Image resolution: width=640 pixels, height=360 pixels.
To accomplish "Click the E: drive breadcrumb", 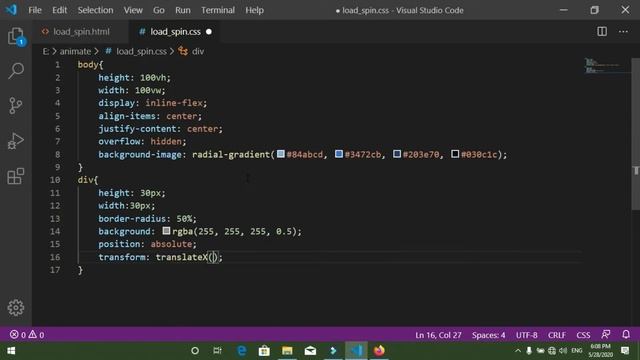I will pyautogui.click(x=46, y=51).
